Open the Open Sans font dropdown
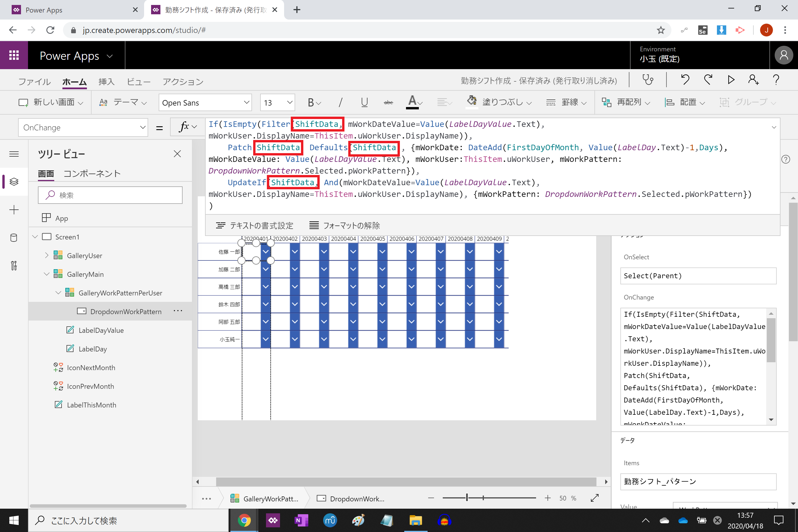The height and width of the screenshot is (532, 798). pos(205,102)
